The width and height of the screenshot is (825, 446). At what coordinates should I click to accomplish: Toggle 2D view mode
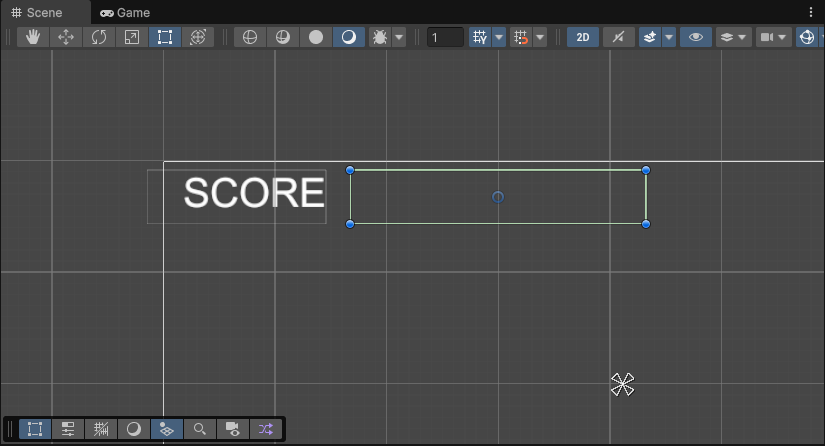(582, 37)
